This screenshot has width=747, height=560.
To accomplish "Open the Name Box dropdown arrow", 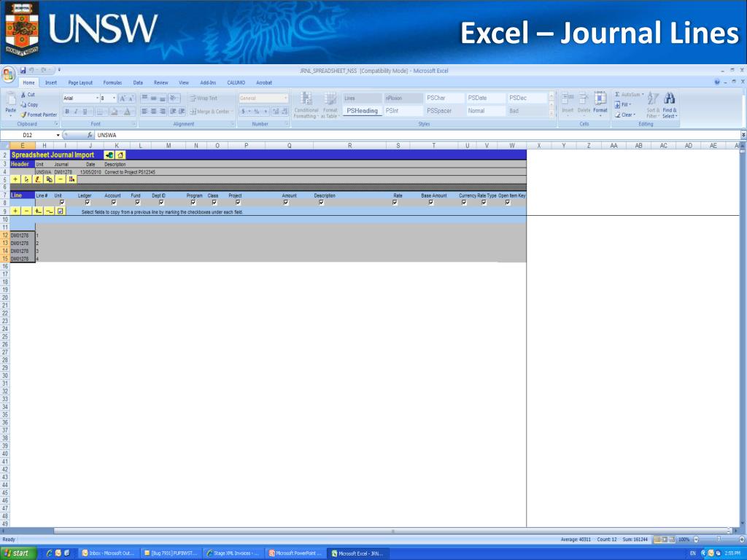I will pyautogui.click(x=58, y=135).
